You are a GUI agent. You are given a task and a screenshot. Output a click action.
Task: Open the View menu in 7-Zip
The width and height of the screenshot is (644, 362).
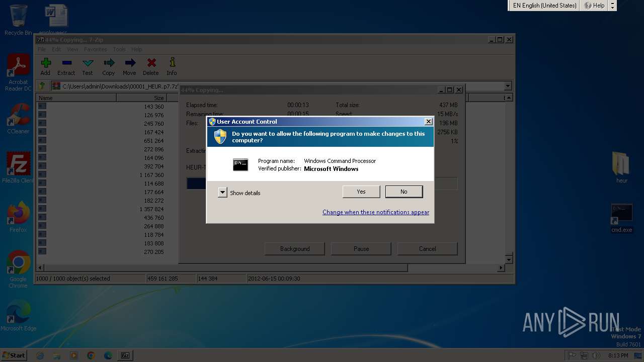(72, 49)
